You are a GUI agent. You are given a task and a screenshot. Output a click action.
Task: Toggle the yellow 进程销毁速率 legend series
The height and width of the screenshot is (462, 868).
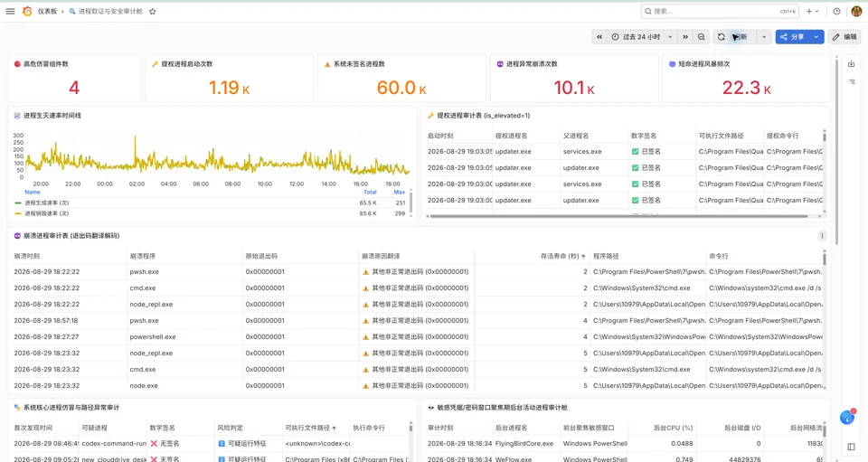pos(46,213)
